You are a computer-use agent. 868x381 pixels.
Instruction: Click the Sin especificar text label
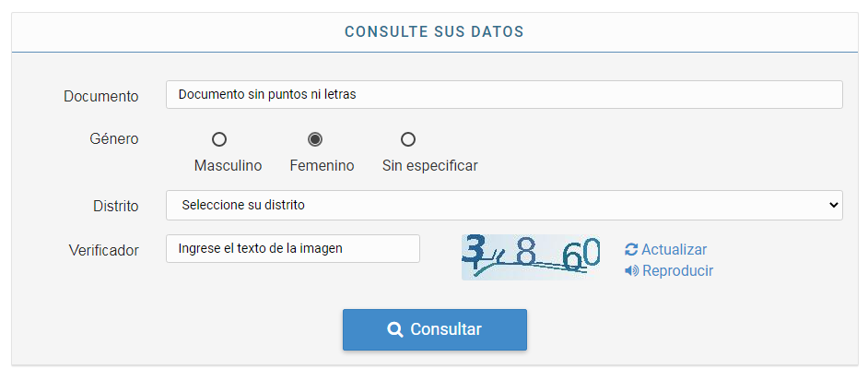(429, 166)
